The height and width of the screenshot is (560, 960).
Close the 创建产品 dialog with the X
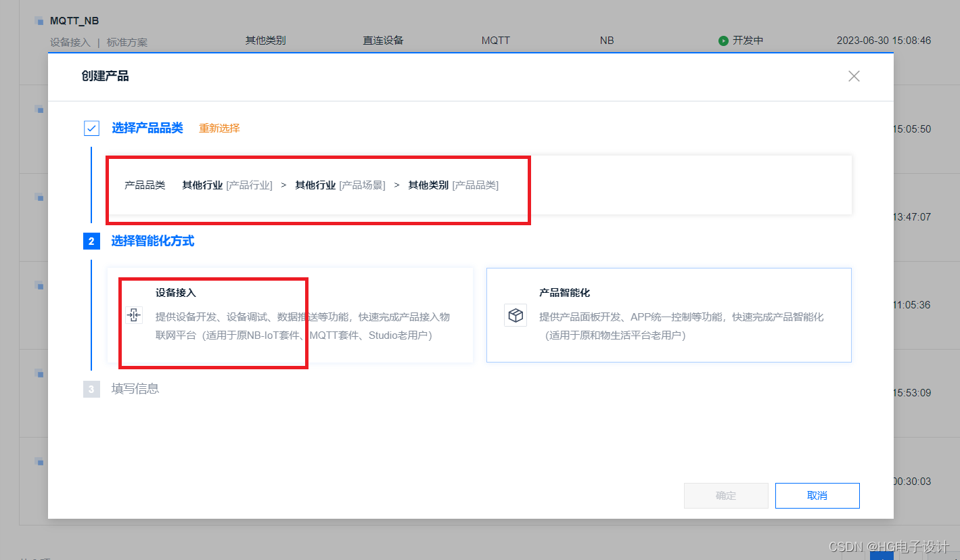coord(853,76)
